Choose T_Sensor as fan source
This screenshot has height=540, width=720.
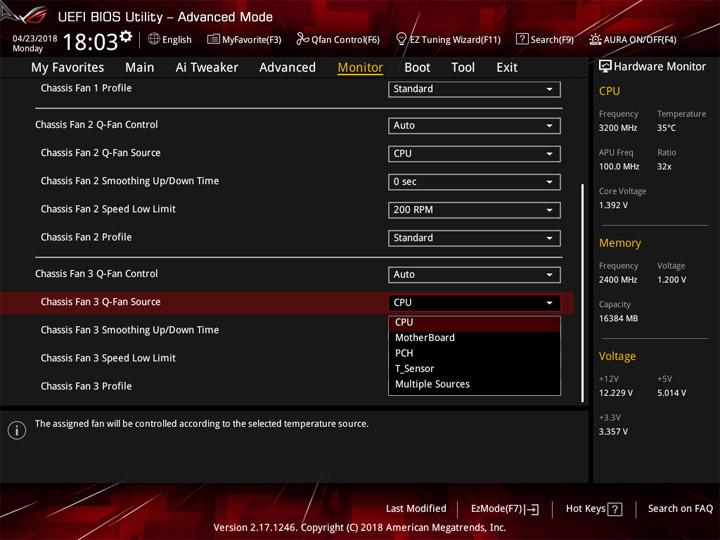(474, 369)
